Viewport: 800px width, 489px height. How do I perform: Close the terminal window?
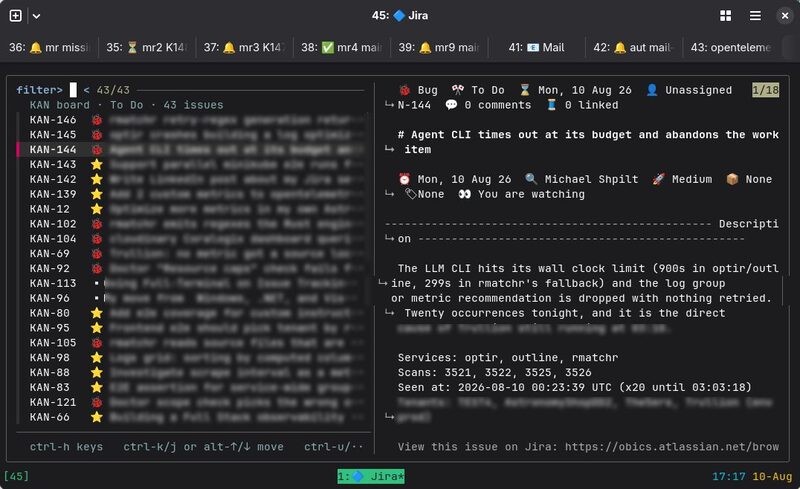coord(785,16)
